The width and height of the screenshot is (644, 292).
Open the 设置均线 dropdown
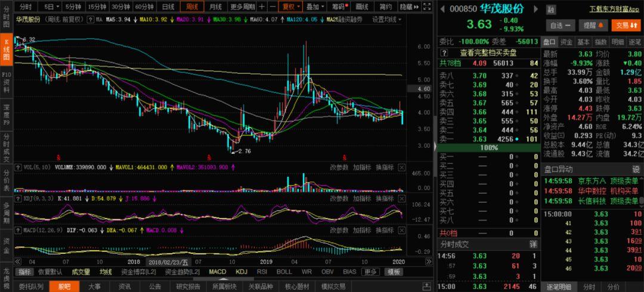tap(387, 19)
